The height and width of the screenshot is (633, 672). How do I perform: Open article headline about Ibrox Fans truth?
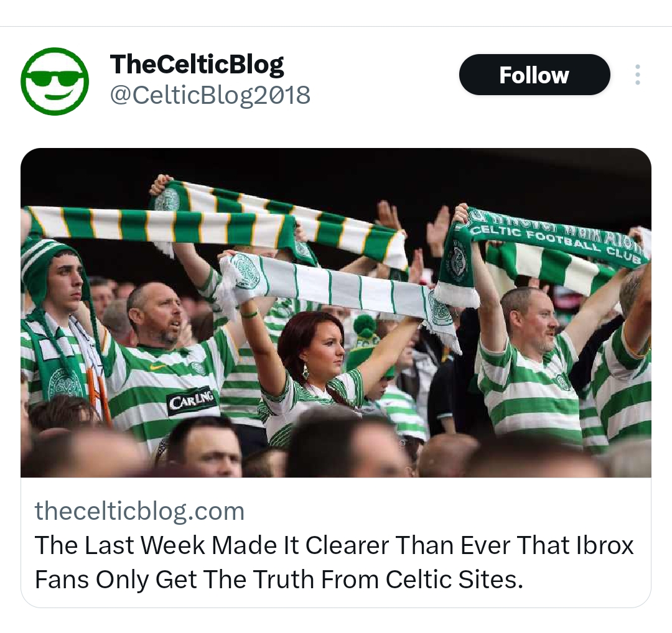coord(334,562)
